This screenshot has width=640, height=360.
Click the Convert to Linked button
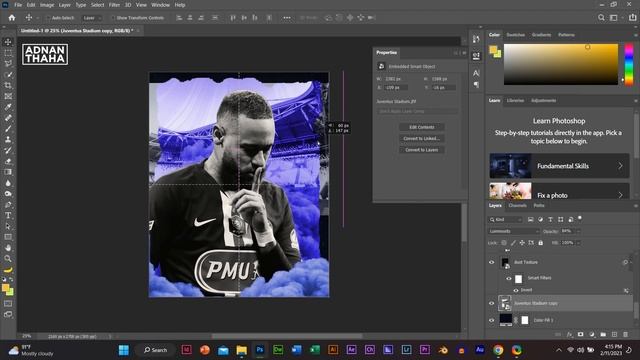422,138
